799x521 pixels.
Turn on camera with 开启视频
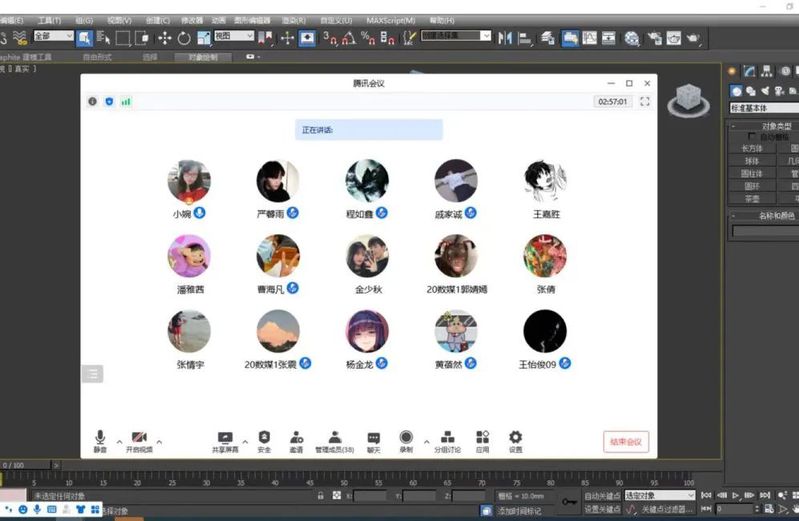coord(139,438)
